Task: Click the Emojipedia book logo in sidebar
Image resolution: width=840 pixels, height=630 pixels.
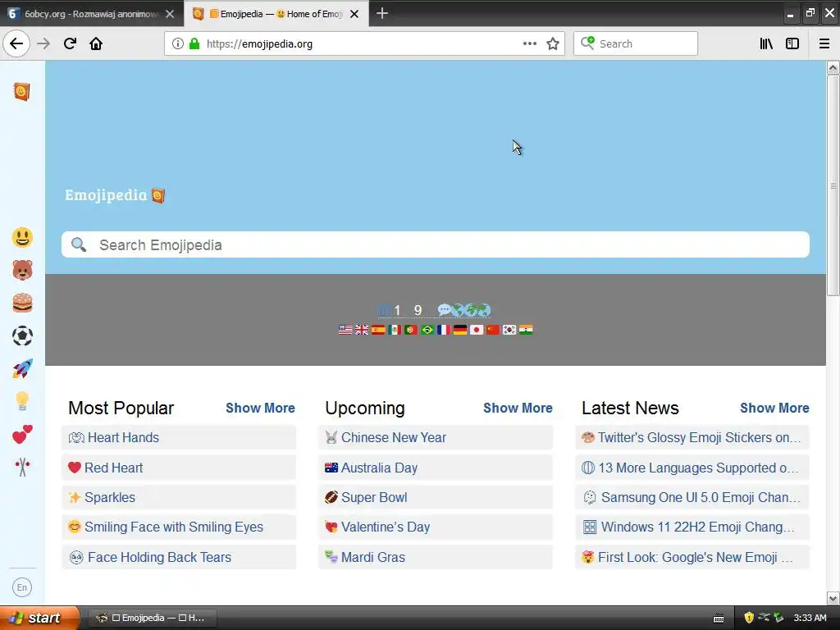Action: (x=21, y=92)
